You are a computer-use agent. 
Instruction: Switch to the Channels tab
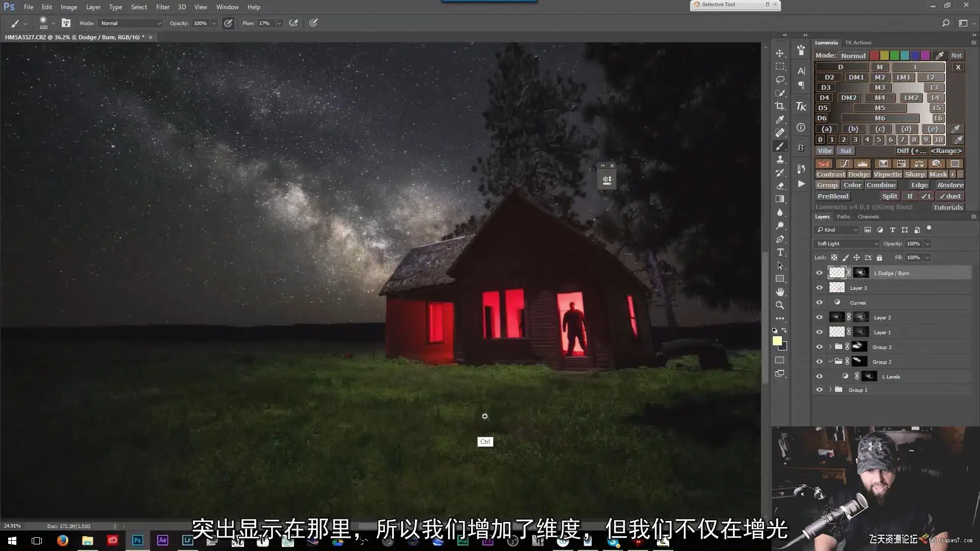coord(868,217)
